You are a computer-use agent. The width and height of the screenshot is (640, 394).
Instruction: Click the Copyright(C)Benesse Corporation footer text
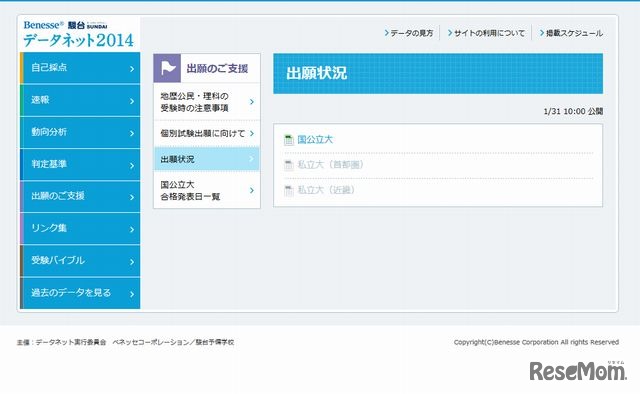point(536,342)
